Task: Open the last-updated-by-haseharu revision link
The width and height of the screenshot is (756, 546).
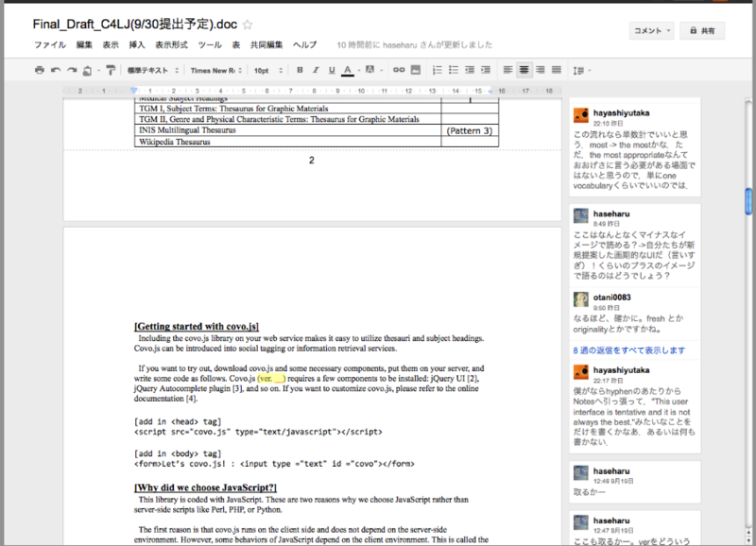Action: click(x=415, y=44)
